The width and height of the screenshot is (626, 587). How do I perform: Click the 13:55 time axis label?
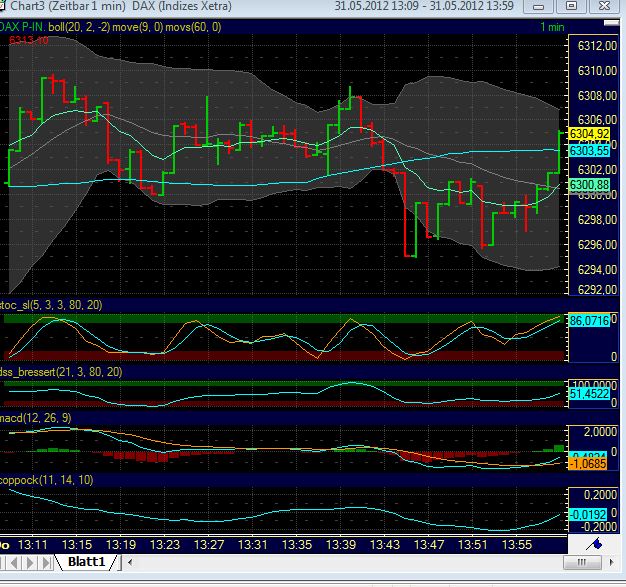(517, 545)
